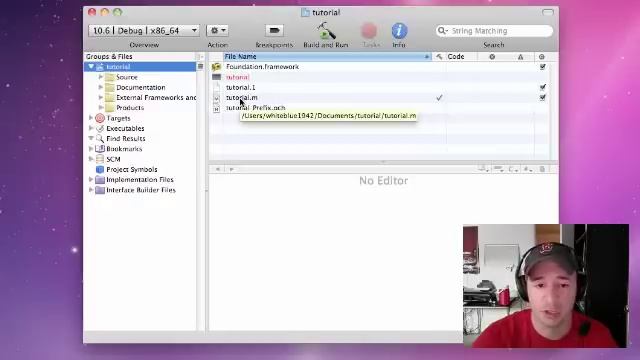
Task: Expand the Targets group
Action: pyautogui.click(x=91, y=118)
